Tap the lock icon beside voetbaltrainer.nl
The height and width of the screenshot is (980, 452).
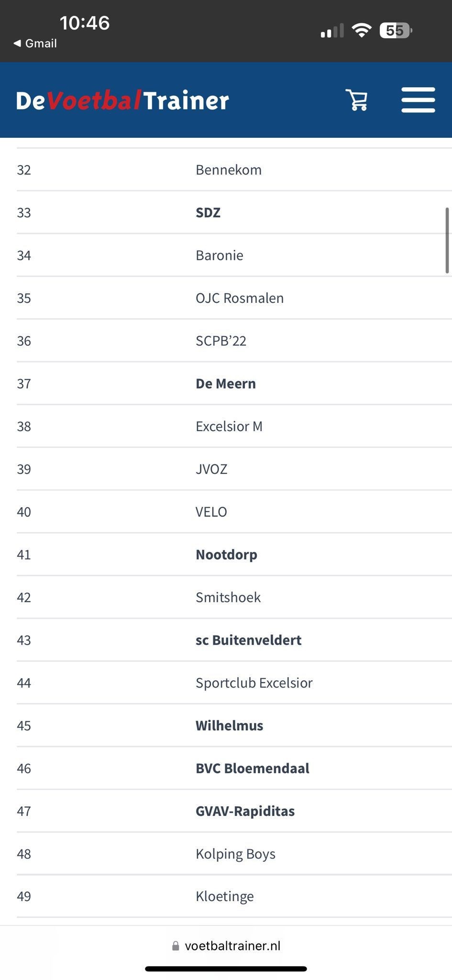point(176,946)
